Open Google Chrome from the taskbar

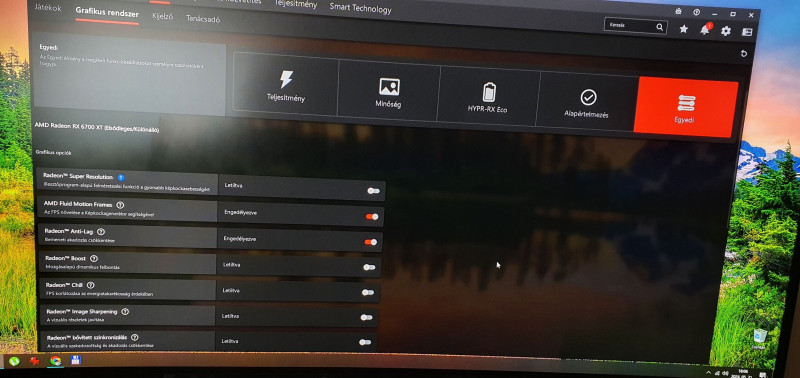[56, 361]
